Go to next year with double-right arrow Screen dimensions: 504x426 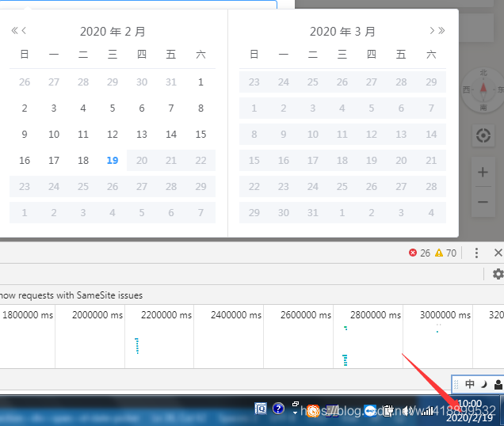tap(441, 31)
